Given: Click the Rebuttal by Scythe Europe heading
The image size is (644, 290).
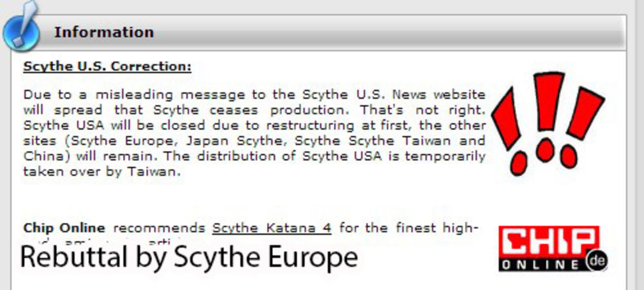Looking at the screenshot, I should [189, 256].
